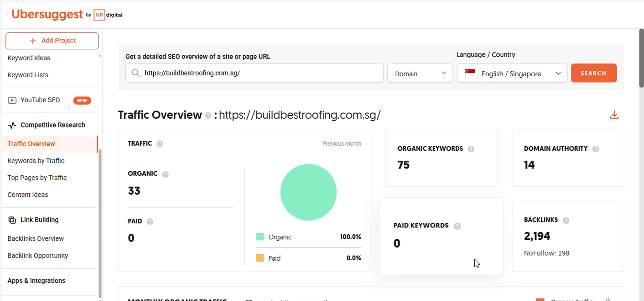Click the YouTube SEO video icon

pyautogui.click(x=12, y=100)
